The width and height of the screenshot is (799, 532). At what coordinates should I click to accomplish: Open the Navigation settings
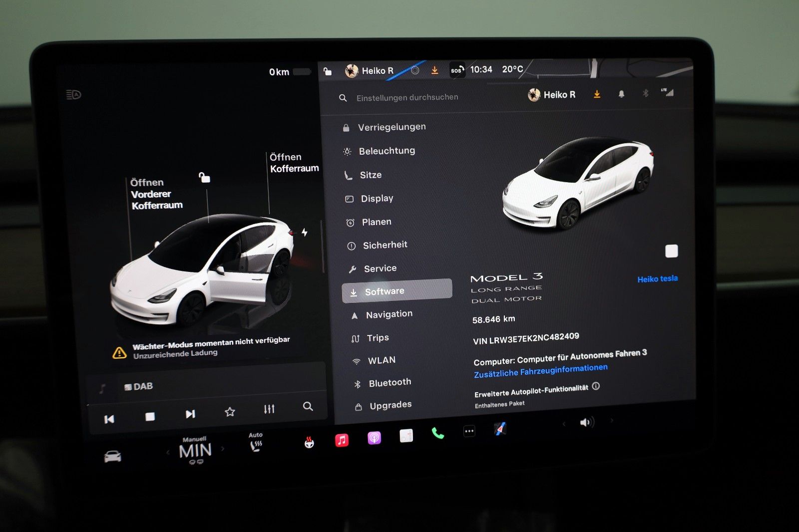[x=382, y=314]
